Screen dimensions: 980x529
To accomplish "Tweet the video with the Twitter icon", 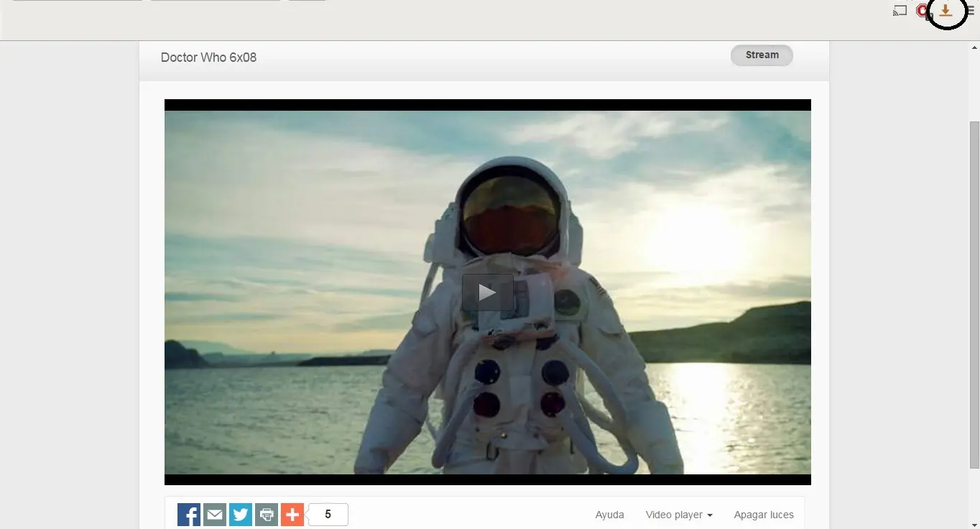I will [241, 515].
